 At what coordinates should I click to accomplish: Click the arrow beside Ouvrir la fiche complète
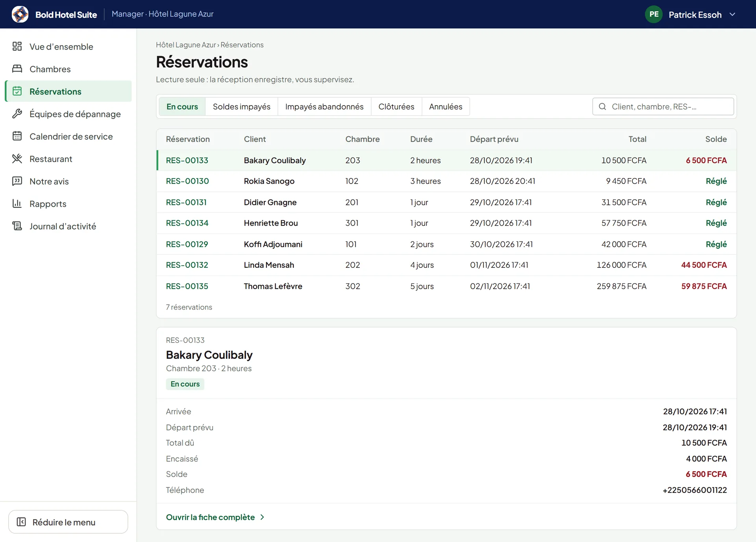click(262, 517)
